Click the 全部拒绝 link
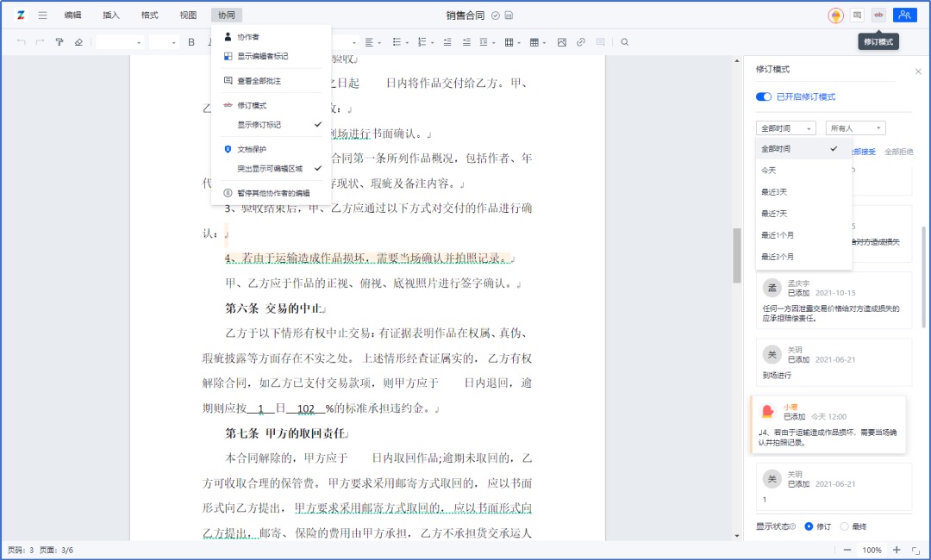 pos(898,152)
